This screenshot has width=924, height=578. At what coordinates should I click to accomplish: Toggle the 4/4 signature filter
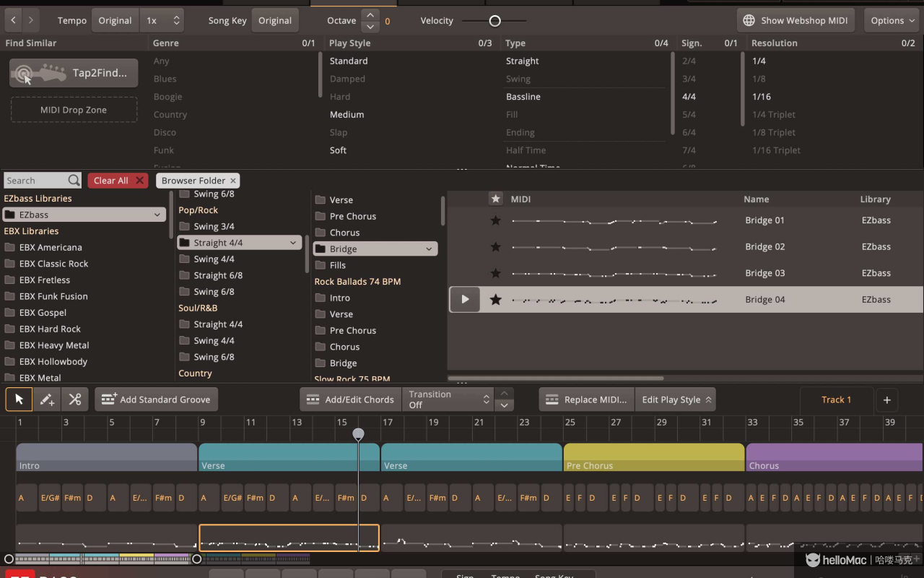(689, 97)
